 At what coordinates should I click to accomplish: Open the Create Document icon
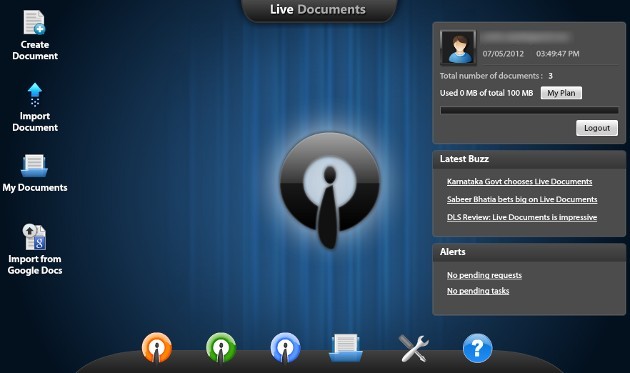point(34,23)
